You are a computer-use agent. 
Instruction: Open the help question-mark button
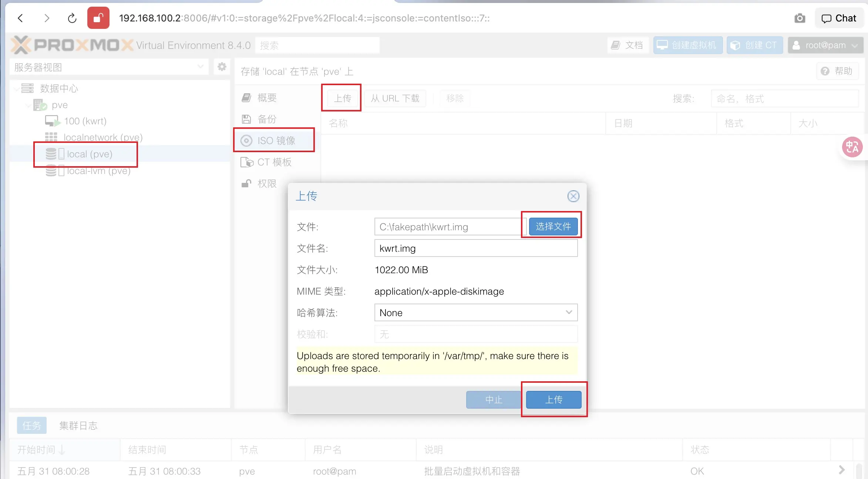[x=837, y=71]
